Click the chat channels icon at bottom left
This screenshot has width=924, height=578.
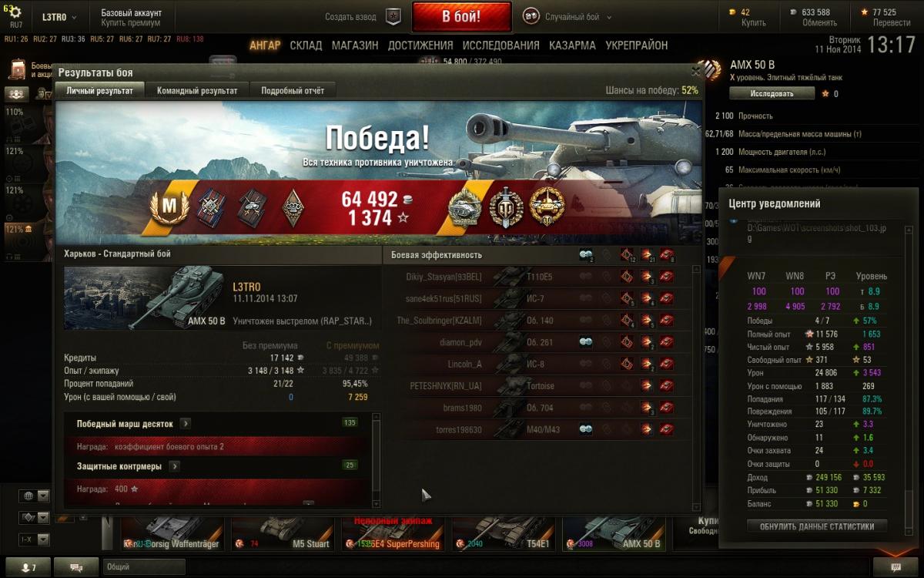(x=76, y=567)
